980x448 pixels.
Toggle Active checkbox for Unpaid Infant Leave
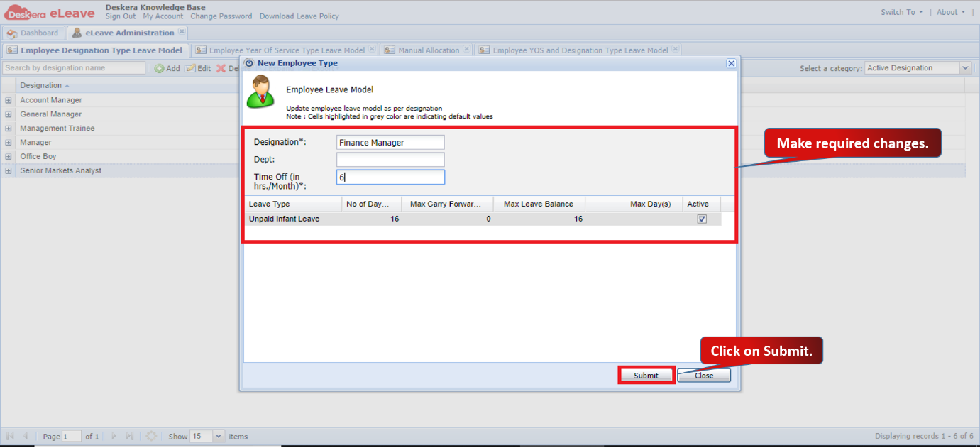pyautogui.click(x=702, y=219)
